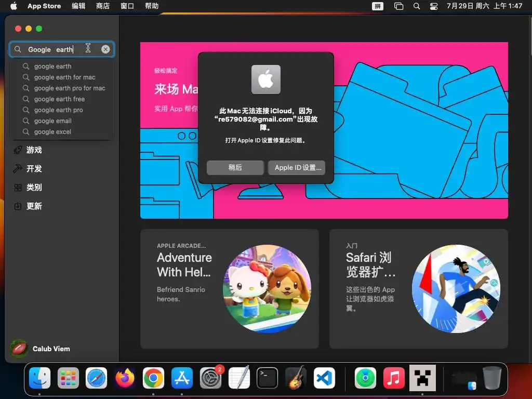Screen dimensions: 532x399
Task: Open Spotlight search from the menu bar
Action: pos(417,6)
